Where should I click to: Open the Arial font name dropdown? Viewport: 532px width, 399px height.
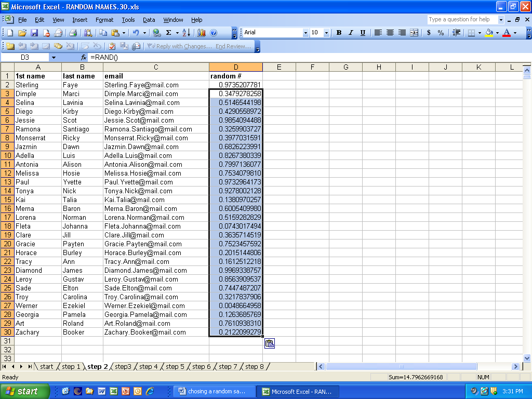coord(305,33)
